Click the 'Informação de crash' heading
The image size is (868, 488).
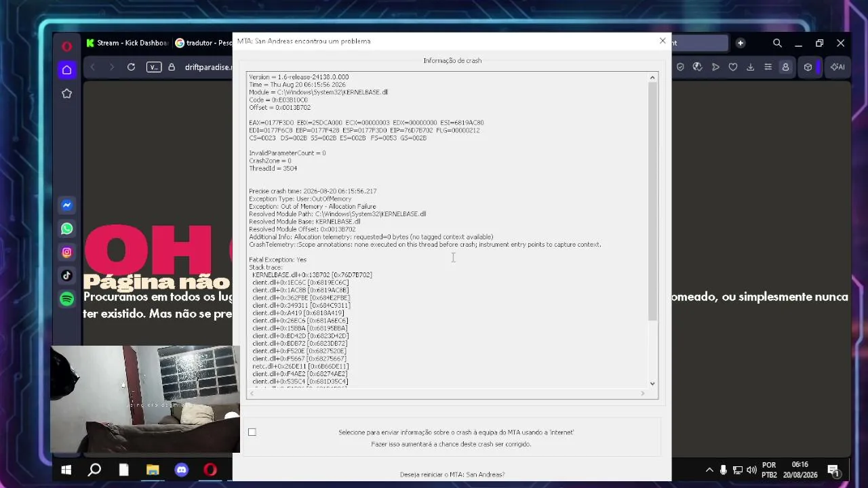click(452, 60)
